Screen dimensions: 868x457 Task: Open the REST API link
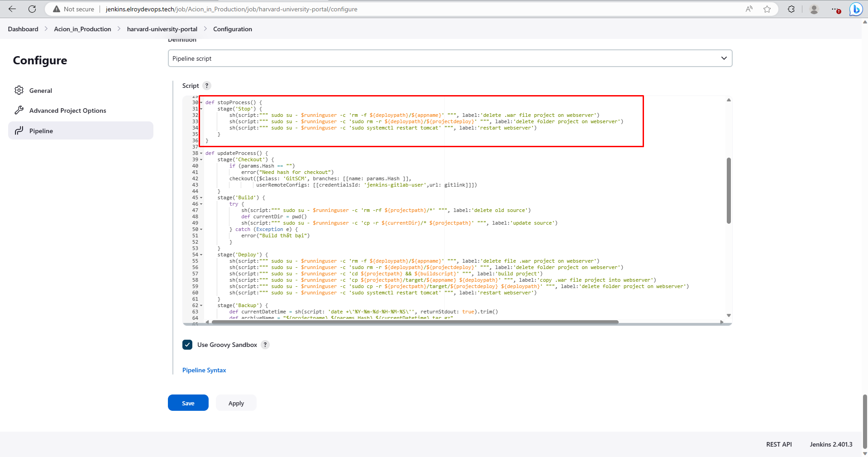[x=779, y=444]
